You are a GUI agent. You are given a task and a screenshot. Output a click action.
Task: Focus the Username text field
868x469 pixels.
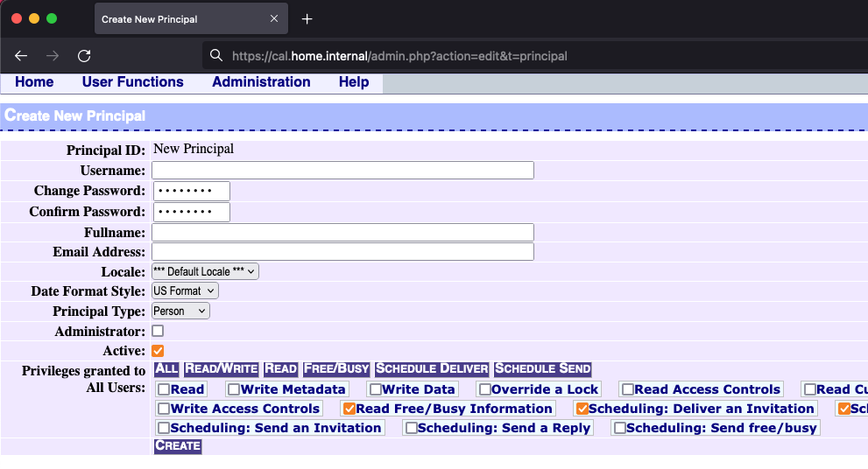[342, 171]
